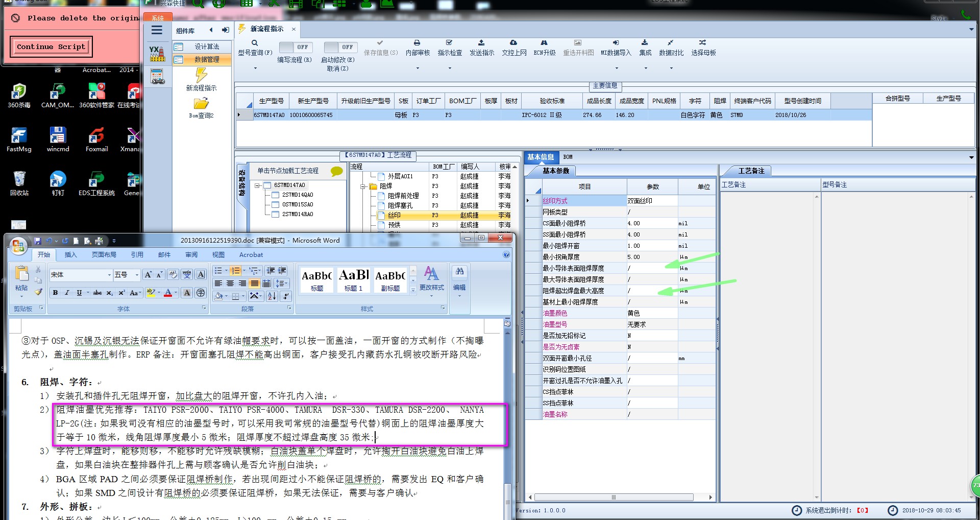This screenshot has height=520, width=980.
Task: Open Word help question mark icon
Action: [x=506, y=254]
